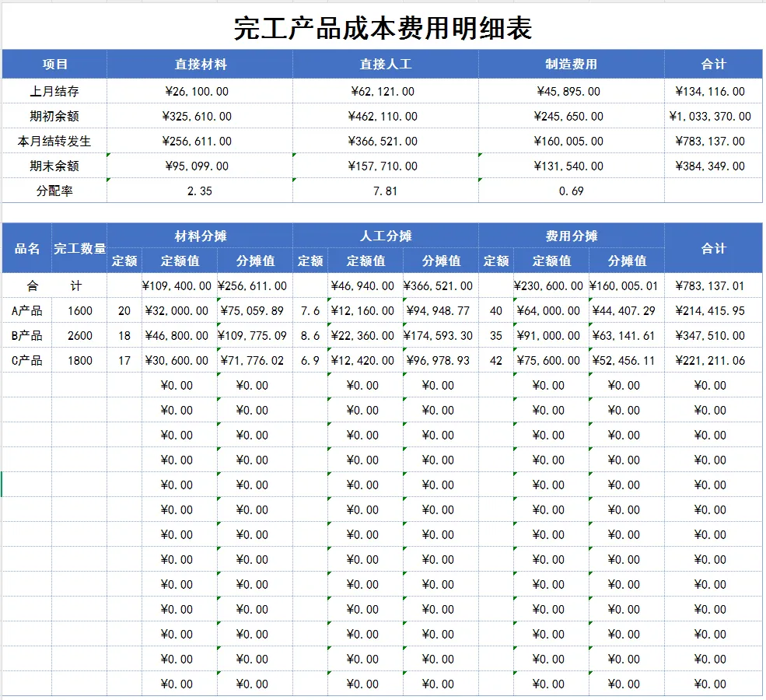
Task: Click the 费用分摊 group header
Action: [x=571, y=236]
